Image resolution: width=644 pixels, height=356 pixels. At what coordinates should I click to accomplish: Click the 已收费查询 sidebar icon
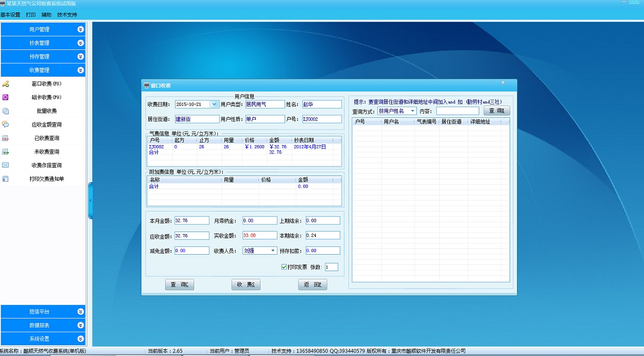point(6,138)
